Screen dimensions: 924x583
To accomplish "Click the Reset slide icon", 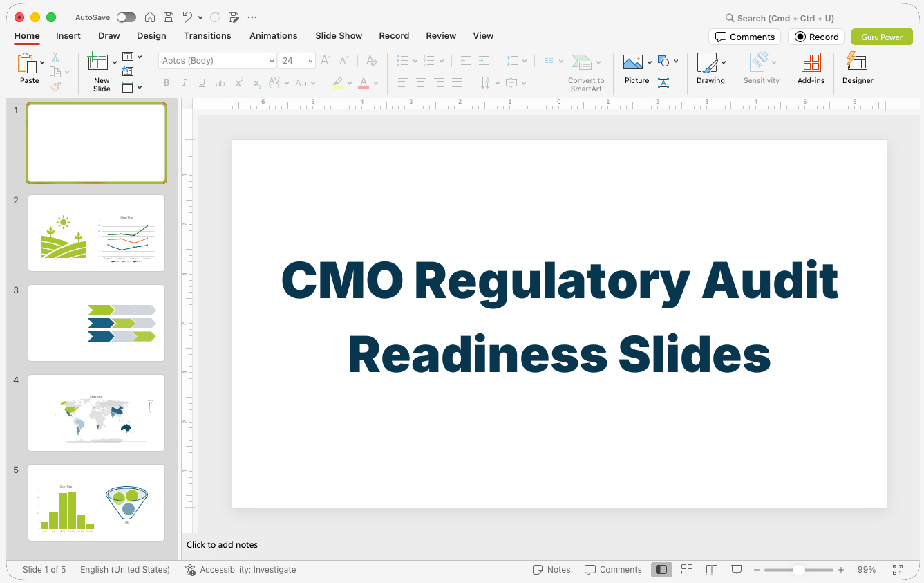I will [128, 71].
